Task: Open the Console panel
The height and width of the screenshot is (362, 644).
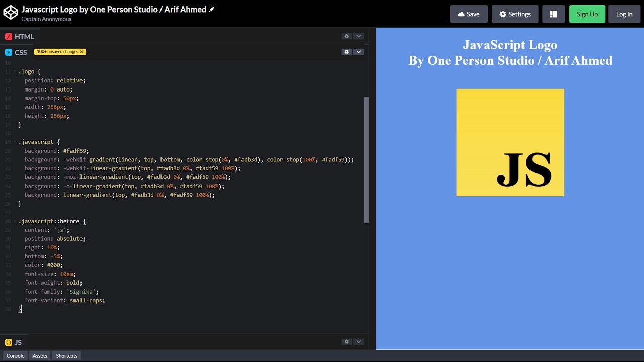Action: 15,356
